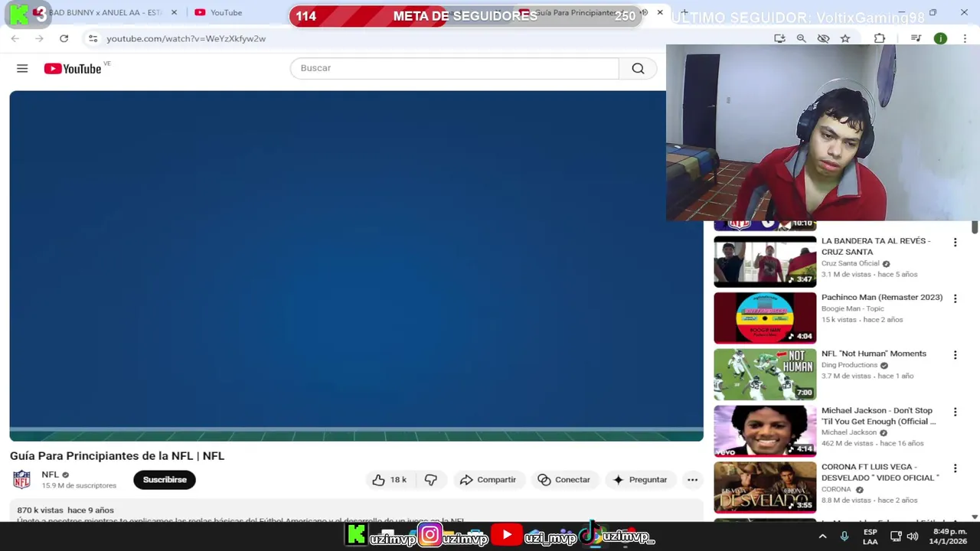Viewport: 980px width, 551px height.
Task: Open options menu for Pachinco Man video
Action: [955, 298]
